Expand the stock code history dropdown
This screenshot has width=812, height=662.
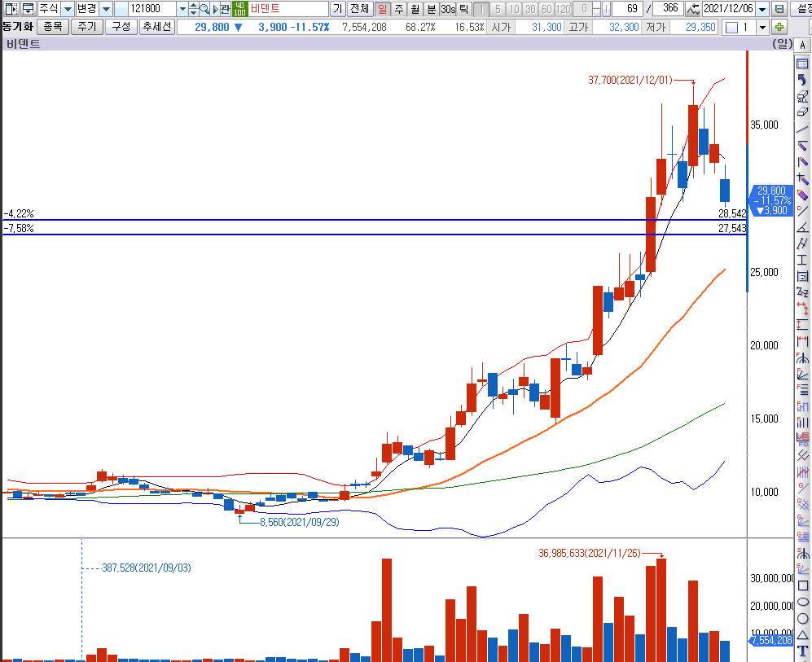[182, 8]
